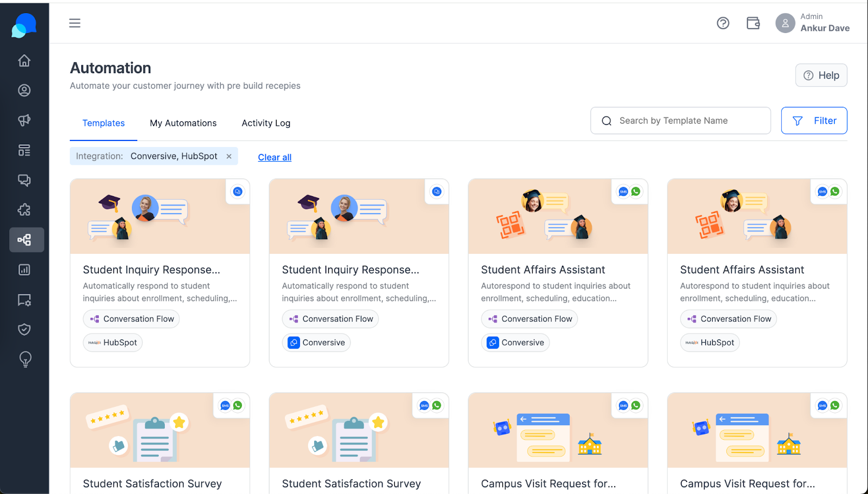Click the Conversive channel icon on first card

pos(238,191)
